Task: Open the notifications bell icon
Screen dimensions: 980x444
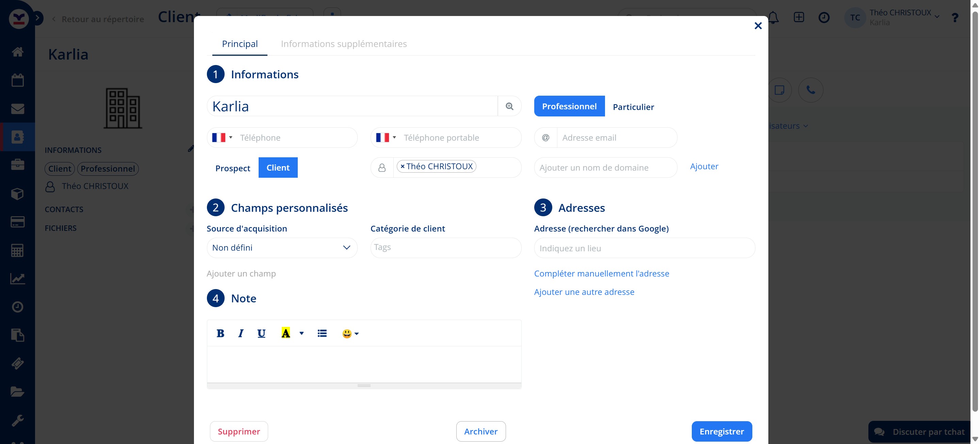Action: (x=773, y=17)
